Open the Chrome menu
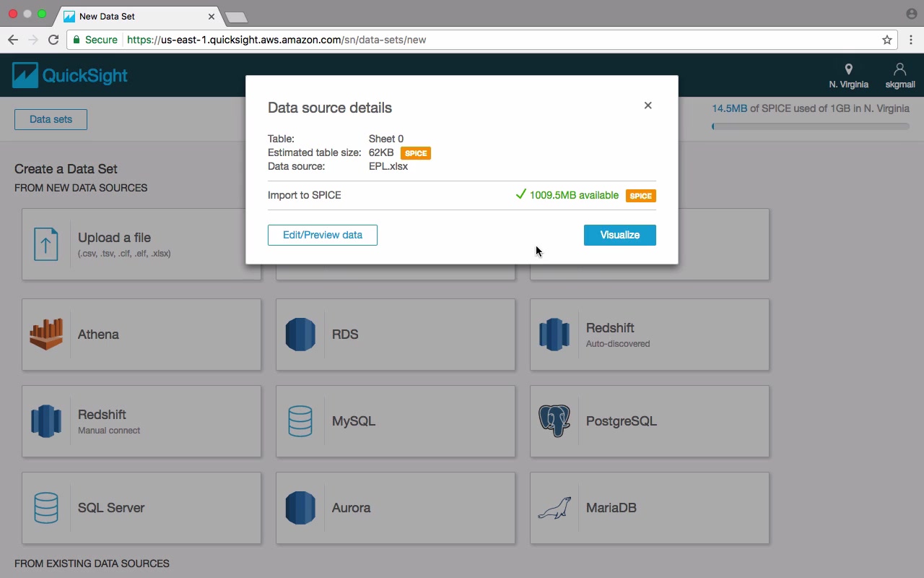Image resolution: width=924 pixels, height=578 pixels. [911, 40]
